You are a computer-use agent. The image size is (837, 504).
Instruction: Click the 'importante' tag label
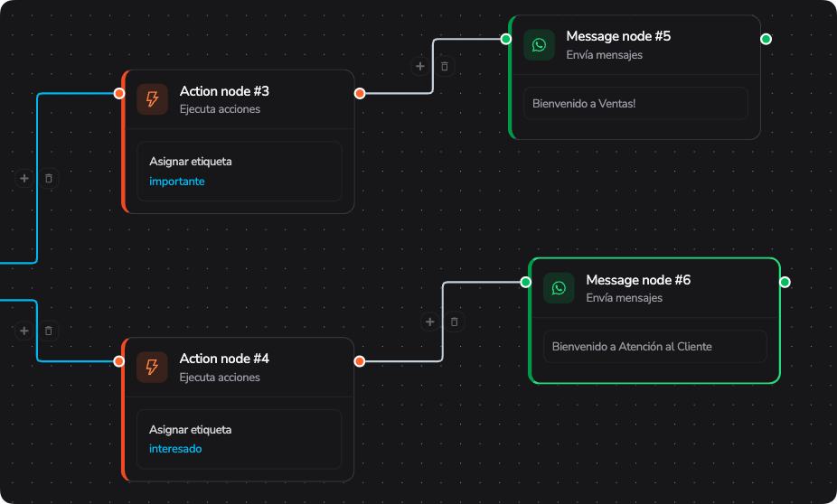(176, 182)
